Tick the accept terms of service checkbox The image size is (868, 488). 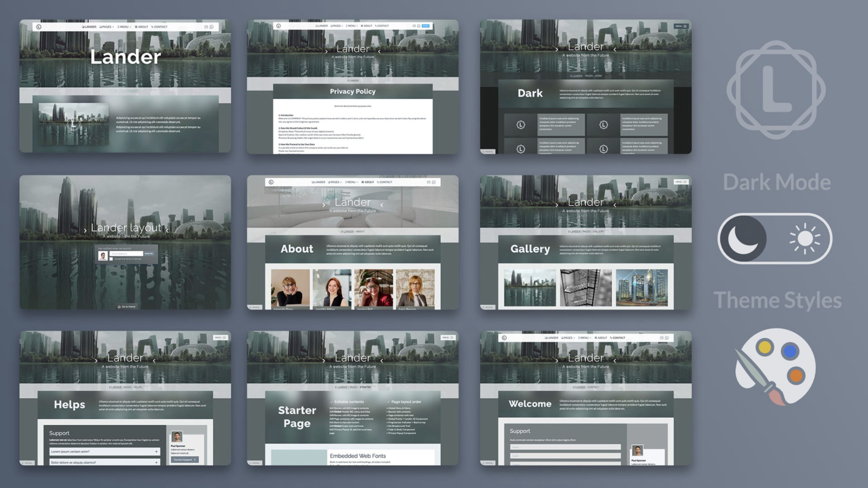click(x=111, y=259)
